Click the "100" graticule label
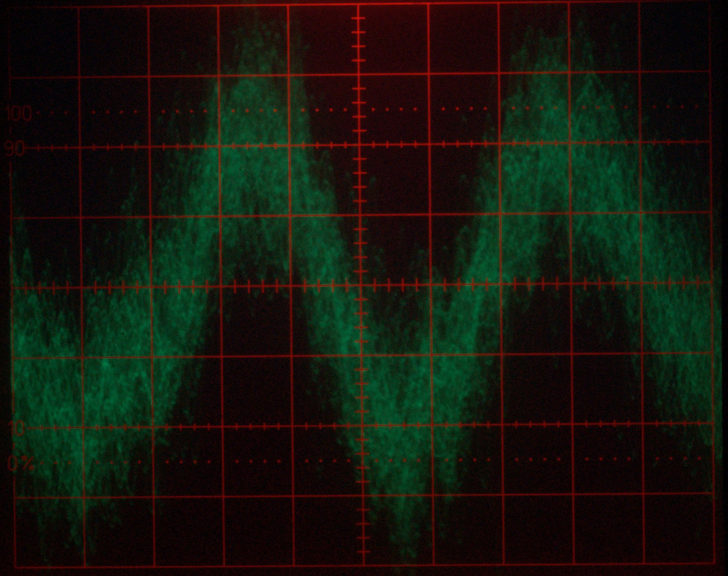This screenshot has height=576, width=728. [18, 113]
